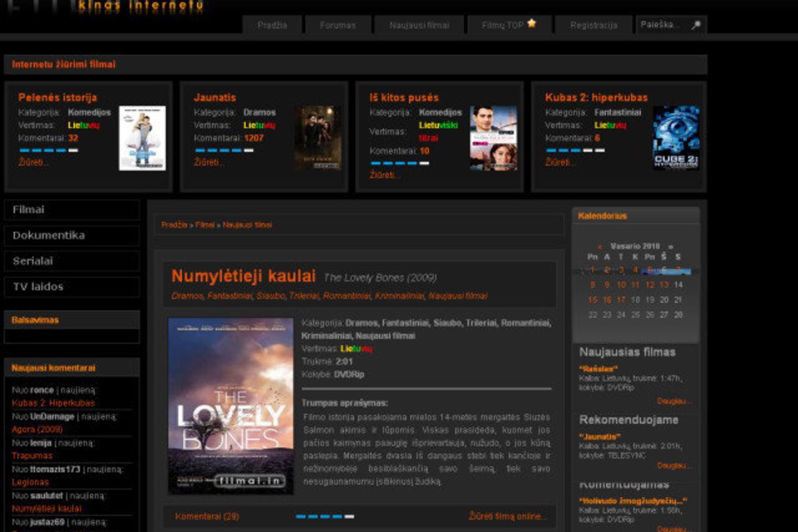Rate Numylėtieji kaulai with rating bar

[x=325, y=516]
